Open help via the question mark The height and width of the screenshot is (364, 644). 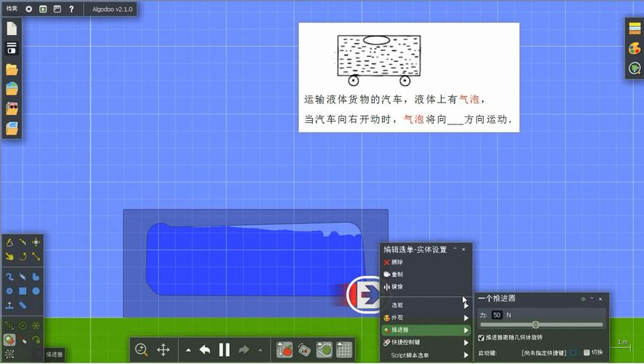(x=71, y=9)
